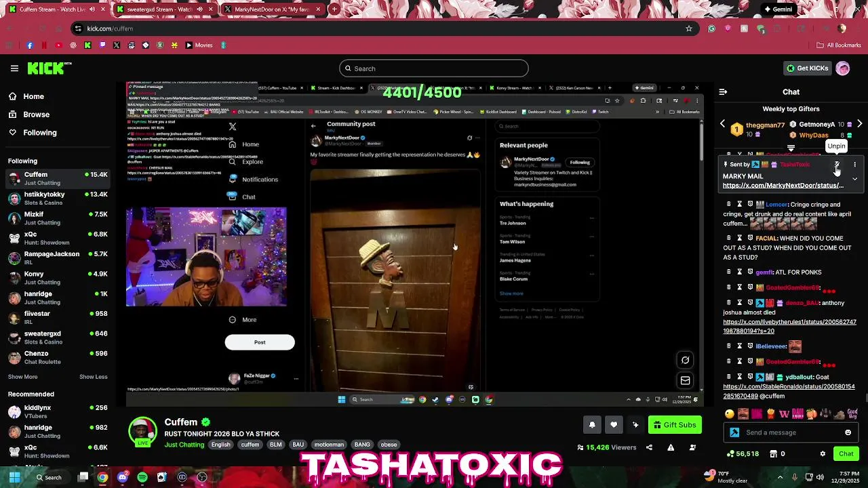868x488 pixels.
Task: Open Spotify from the taskbar
Action: [142, 477]
